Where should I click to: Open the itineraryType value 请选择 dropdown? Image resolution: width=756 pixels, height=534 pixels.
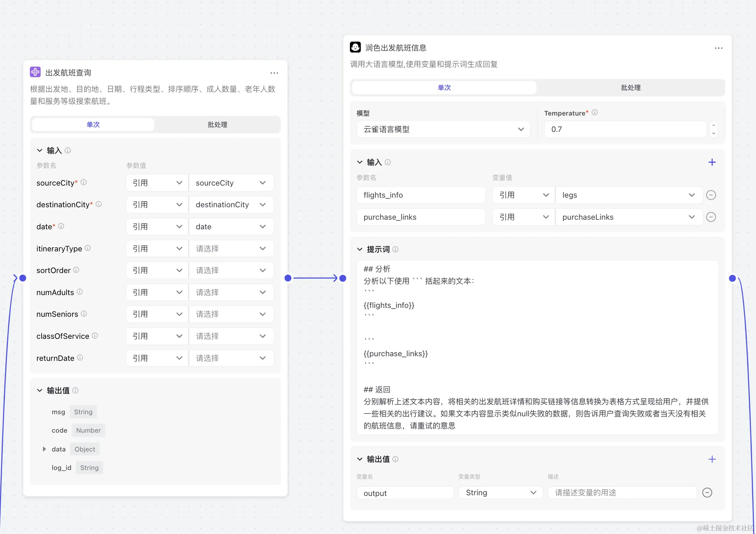pyautogui.click(x=231, y=249)
